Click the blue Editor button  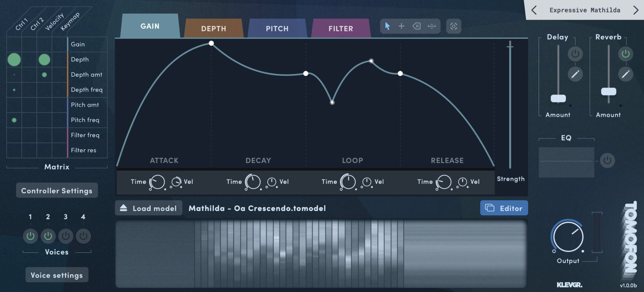tap(504, 208)
